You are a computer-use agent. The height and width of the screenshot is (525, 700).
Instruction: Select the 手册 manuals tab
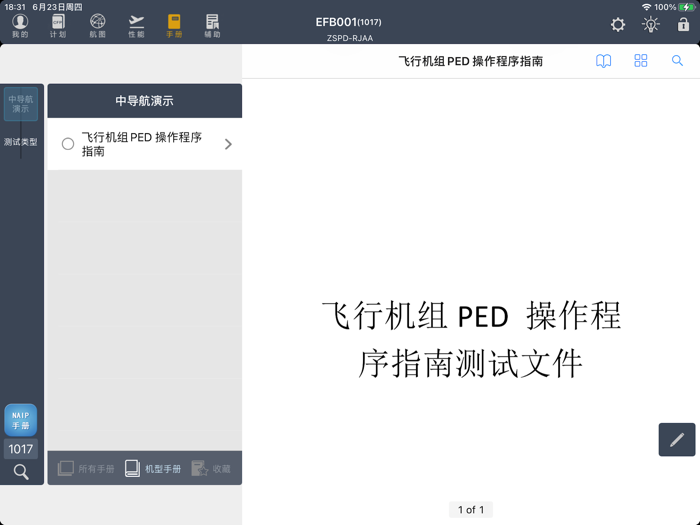coord(174,26)
